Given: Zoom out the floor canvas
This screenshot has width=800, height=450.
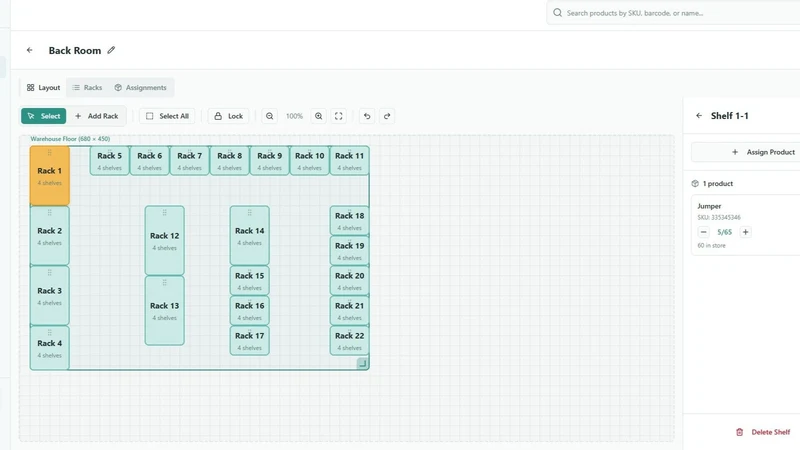Looking at the screenshot, I should coord(269,116).
